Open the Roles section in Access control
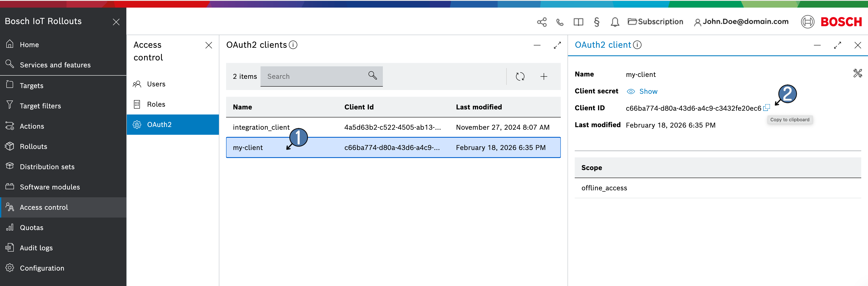 [x=156, y=104]
